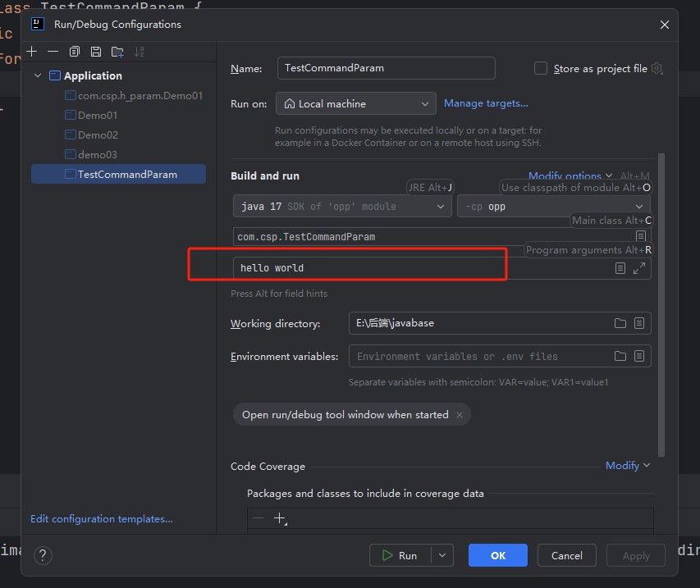Remove the Open run/debug tool window tag

pyautogui.click(x=460, y=415)
